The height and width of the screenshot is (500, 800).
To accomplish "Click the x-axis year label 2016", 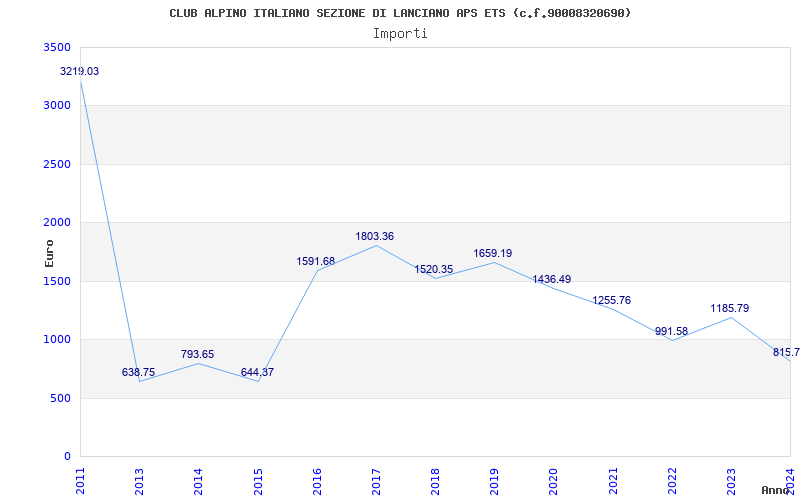I will (x=317, y=482).
